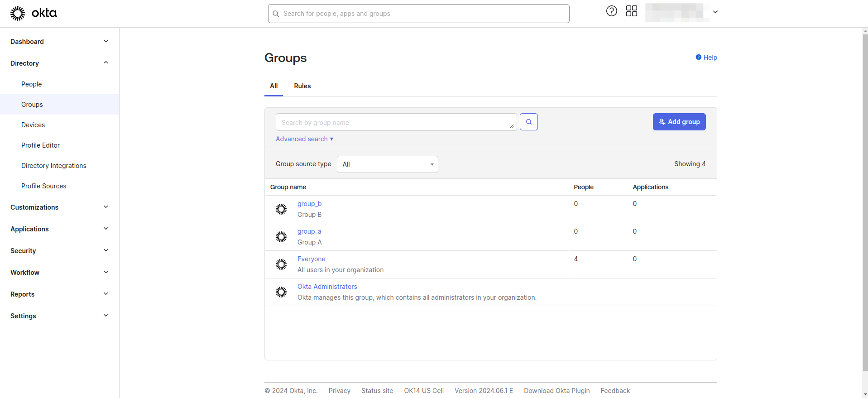Expand the Security menu section
This screenshot has width=868, height=398.
(59, 250)
